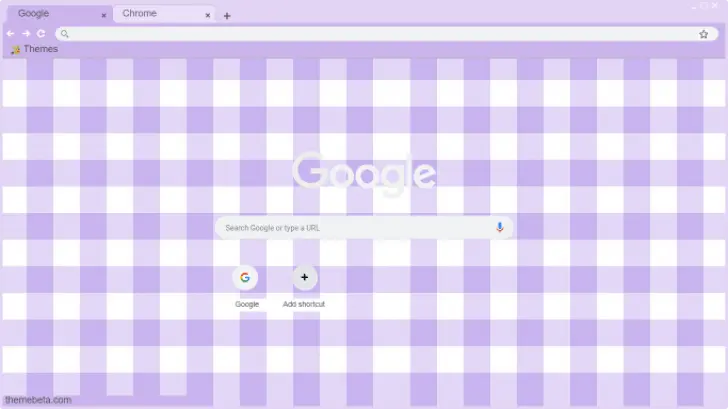The image size is (728, 409).
Task: Start voice search with microphone icon
Action: click(x=500, y=227)
